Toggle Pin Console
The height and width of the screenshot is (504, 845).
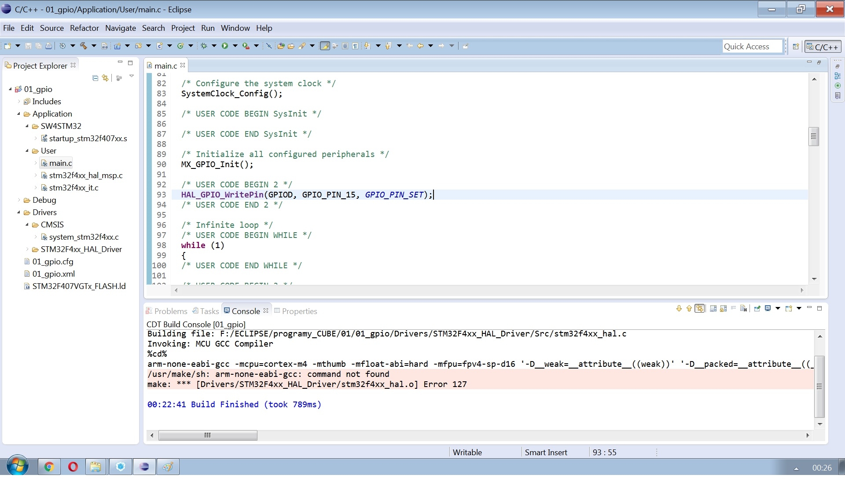click(x=757, y=308)
